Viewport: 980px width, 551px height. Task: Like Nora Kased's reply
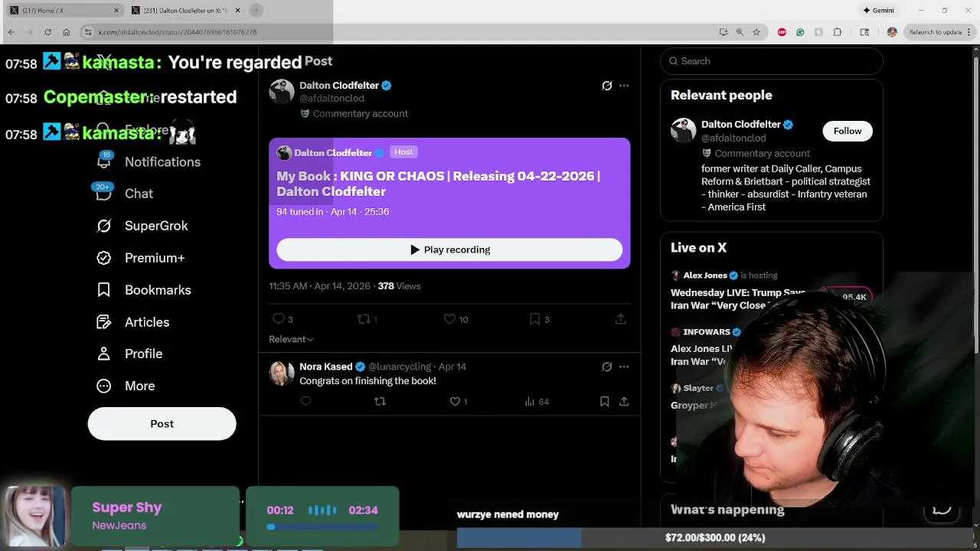point(455,401)
